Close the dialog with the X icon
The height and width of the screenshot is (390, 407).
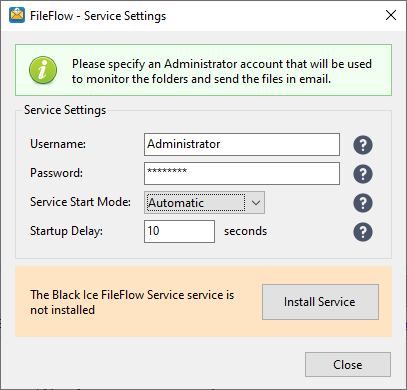(x=391, y=15)
